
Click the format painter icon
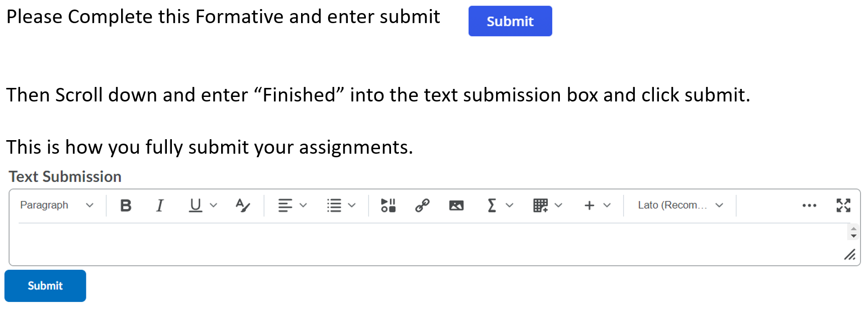[243, 205]
